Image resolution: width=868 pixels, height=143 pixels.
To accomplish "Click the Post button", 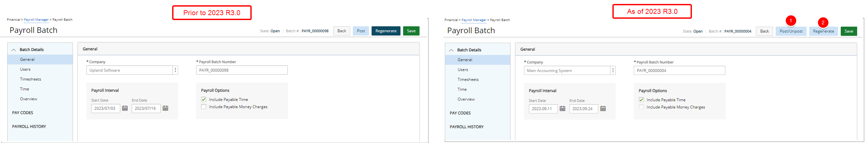I will pos(361,31).
